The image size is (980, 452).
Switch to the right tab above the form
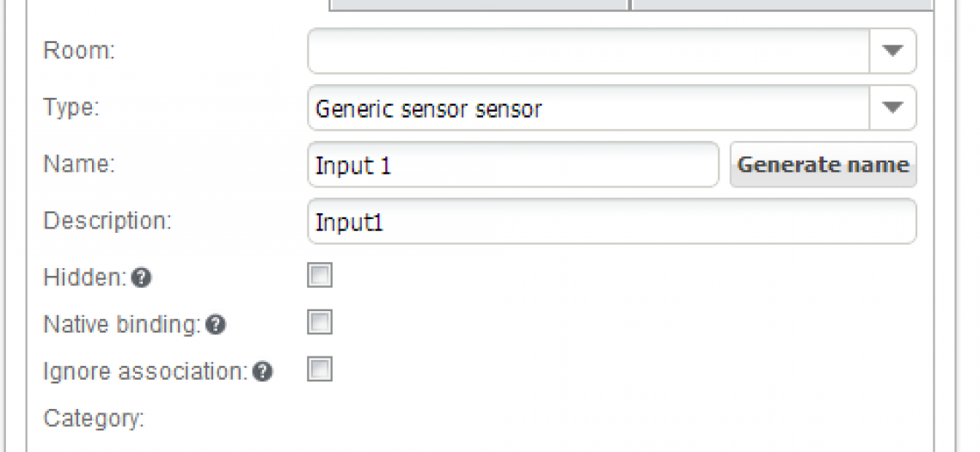(782, 4)
